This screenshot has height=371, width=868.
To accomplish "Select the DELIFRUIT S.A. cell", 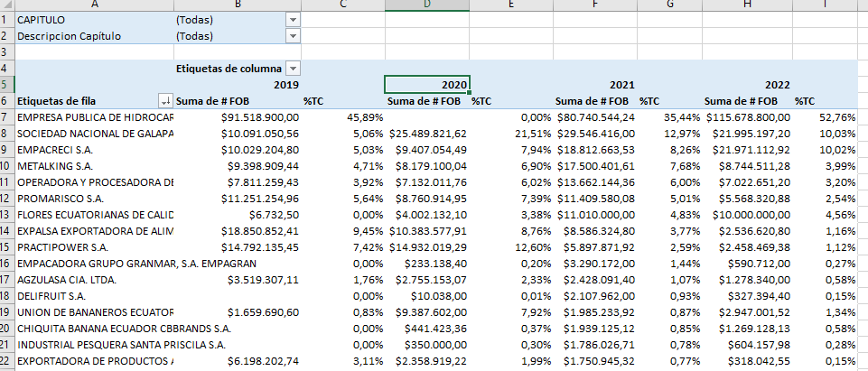I will tap(95, 296).
